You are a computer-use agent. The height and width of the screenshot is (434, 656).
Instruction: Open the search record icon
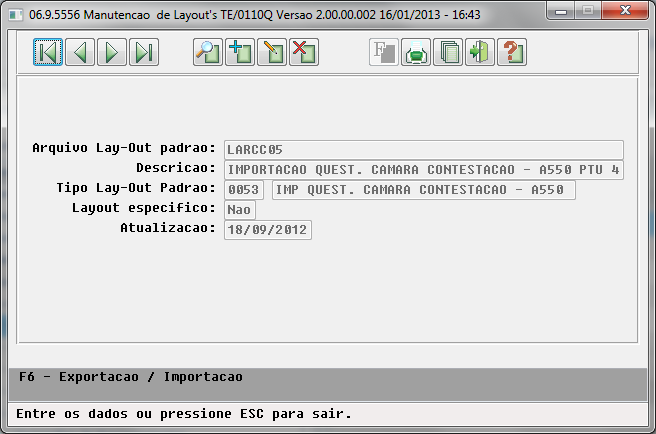208,52
